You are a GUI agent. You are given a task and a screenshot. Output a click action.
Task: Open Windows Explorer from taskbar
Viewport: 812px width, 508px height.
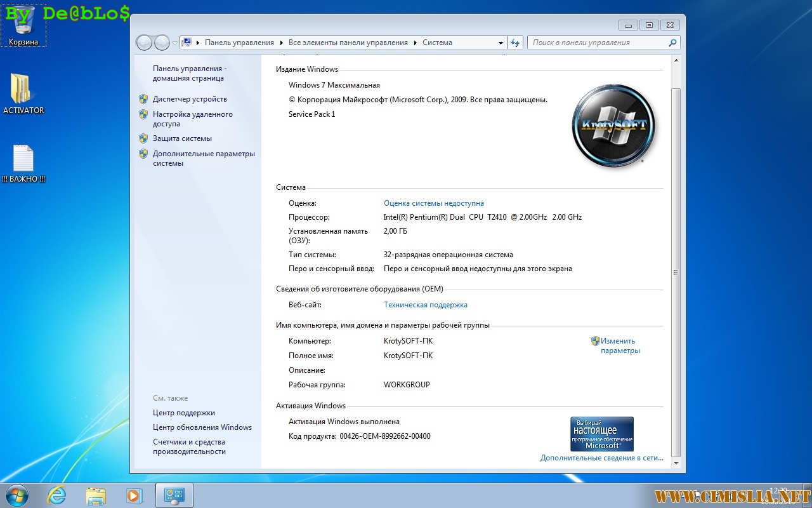(x=96, y=495)
